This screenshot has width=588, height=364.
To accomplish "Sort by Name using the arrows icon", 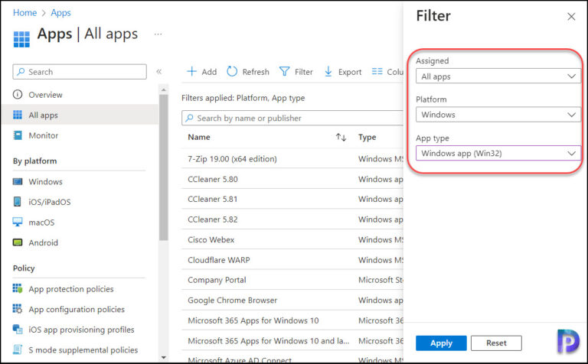I will [x=341, y=137].
